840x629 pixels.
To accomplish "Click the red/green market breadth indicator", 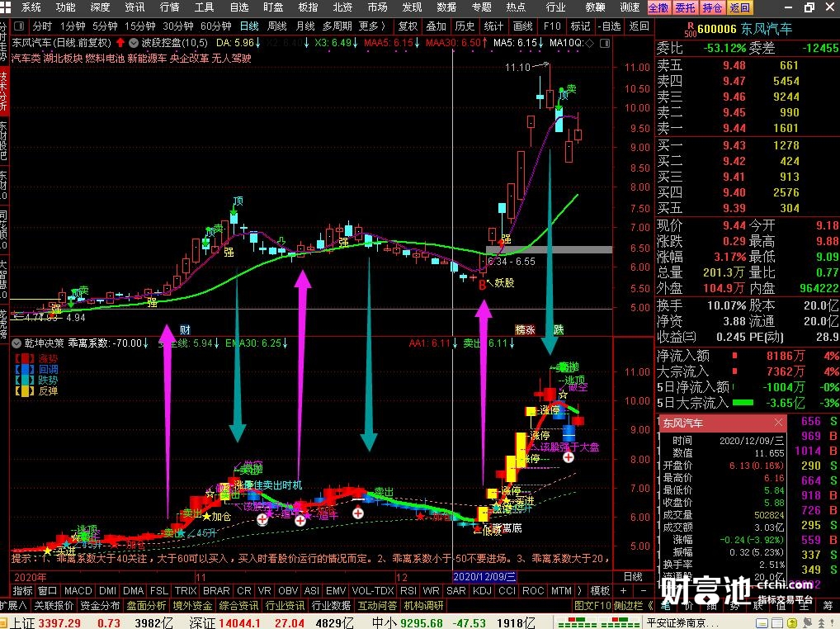I will tap(599, 623).
